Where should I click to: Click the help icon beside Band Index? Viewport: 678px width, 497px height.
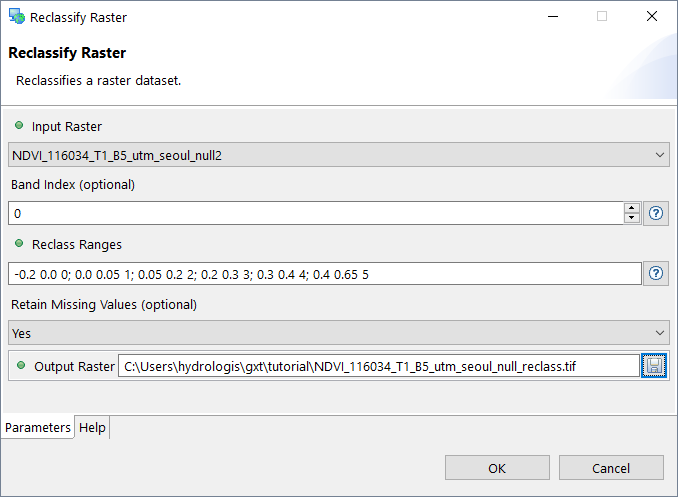655,213
